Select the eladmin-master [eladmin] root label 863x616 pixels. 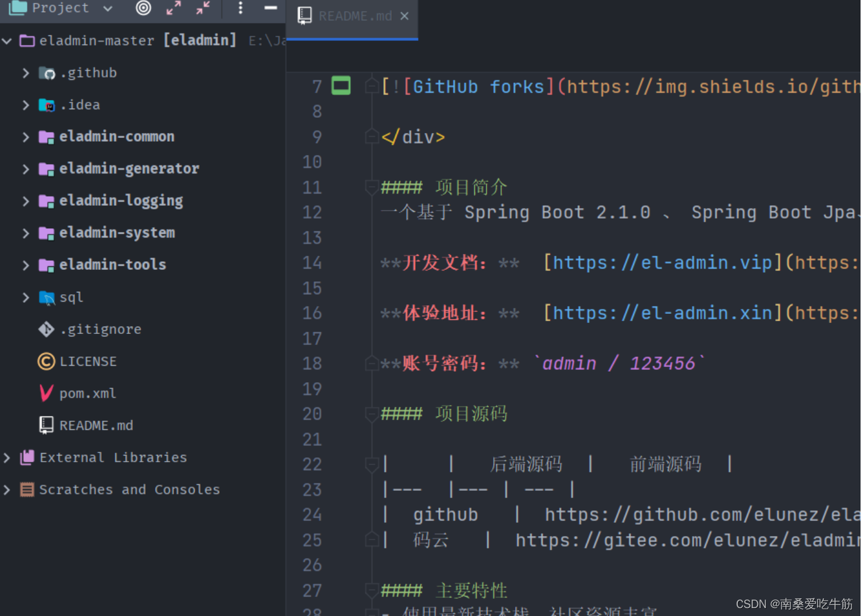point(138,41)
